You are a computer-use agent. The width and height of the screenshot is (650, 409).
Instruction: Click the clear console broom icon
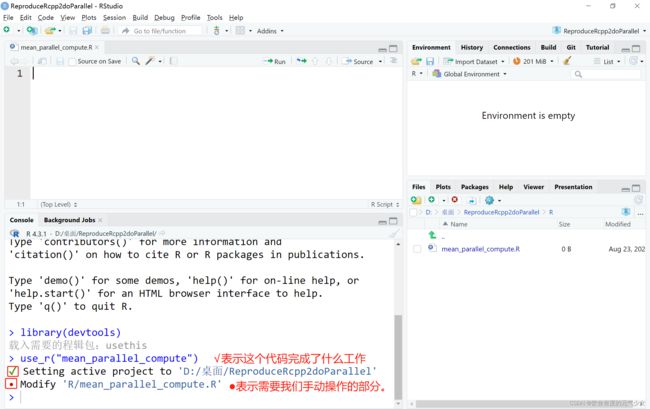point(393,234)
